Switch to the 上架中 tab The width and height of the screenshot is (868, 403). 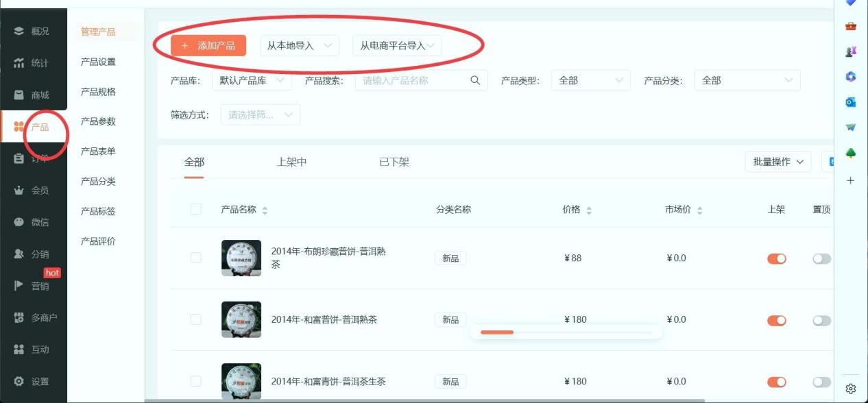point(291,162)
